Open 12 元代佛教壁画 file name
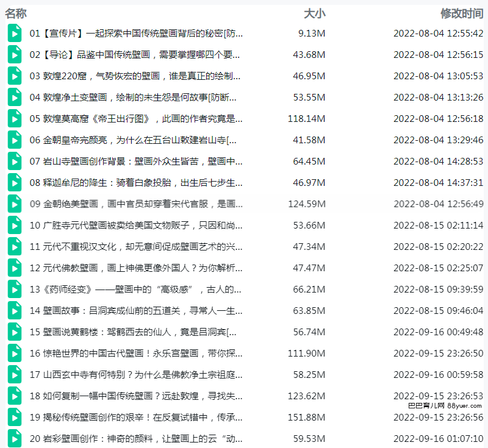Screen dimensions: 488x448 136,268
